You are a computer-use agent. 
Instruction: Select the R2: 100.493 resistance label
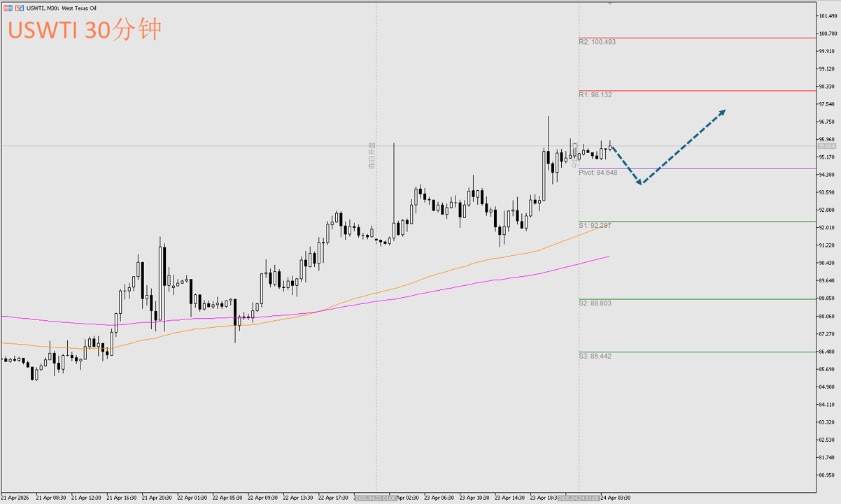click(597, 42)
